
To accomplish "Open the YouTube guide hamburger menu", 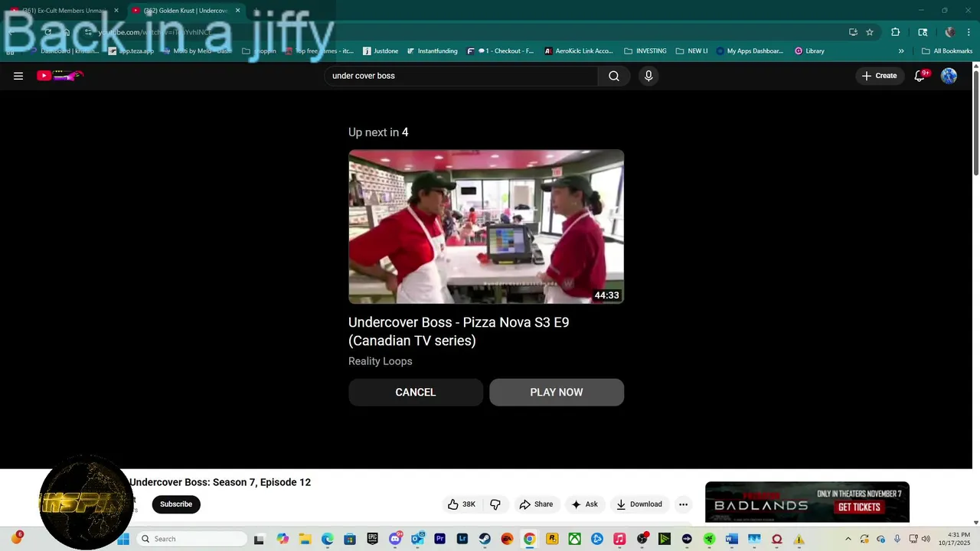I will [x=18, y=76].
